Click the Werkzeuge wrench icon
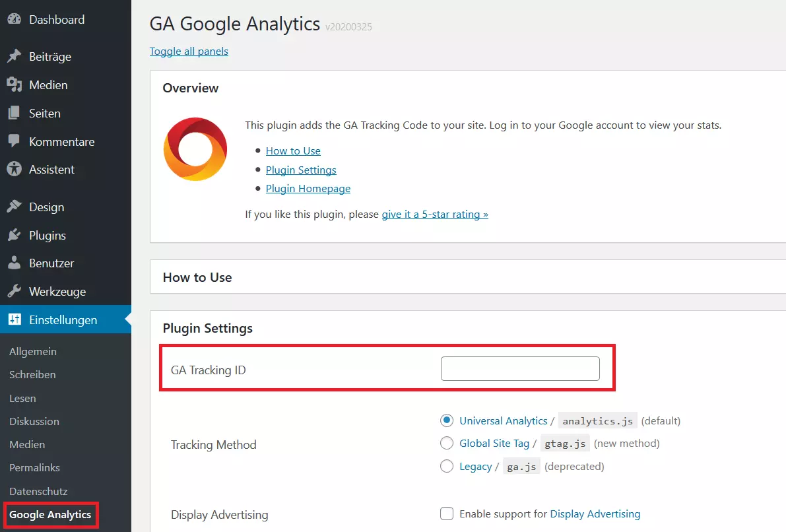The width and height of the screenshot is (786, 532). [15, 291]
